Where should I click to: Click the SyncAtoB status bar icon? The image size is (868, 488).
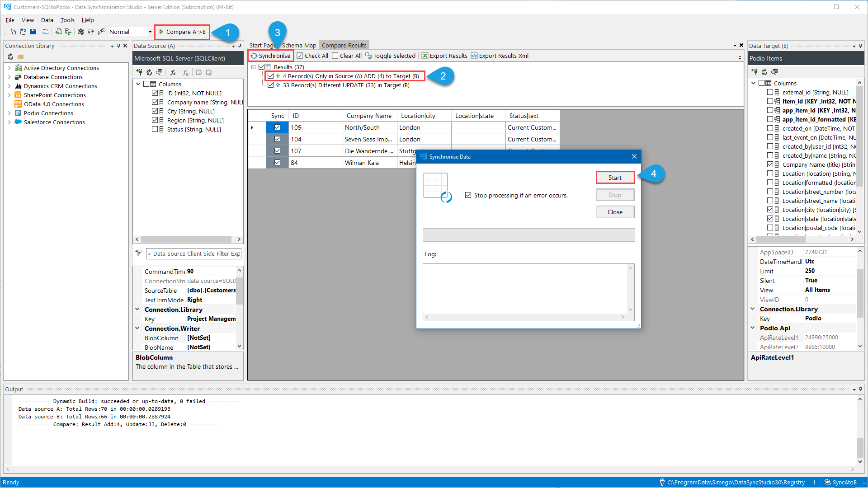[x=827, y=482]
